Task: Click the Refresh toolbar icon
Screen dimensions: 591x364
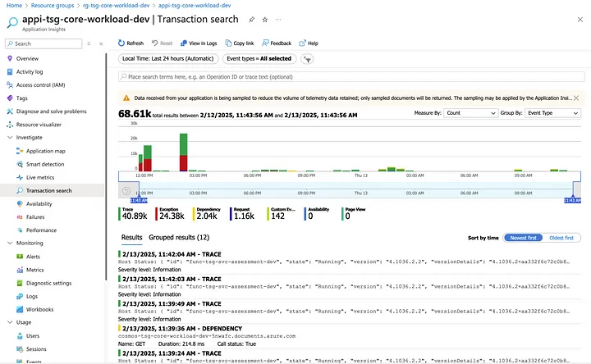Action: [121, 43]
